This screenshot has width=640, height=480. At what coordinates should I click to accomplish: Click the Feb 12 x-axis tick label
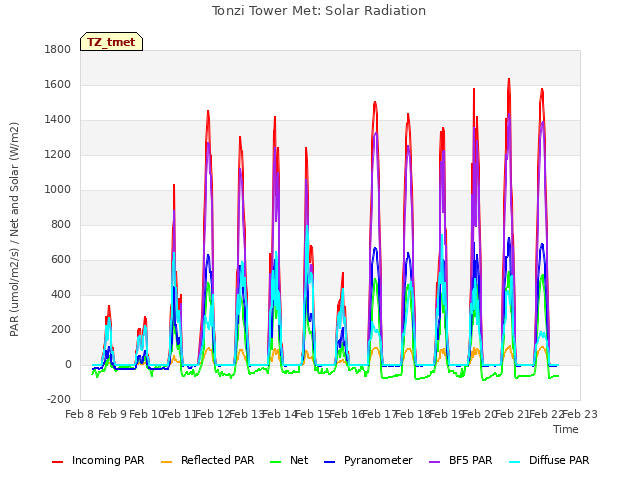pos(213,414)
